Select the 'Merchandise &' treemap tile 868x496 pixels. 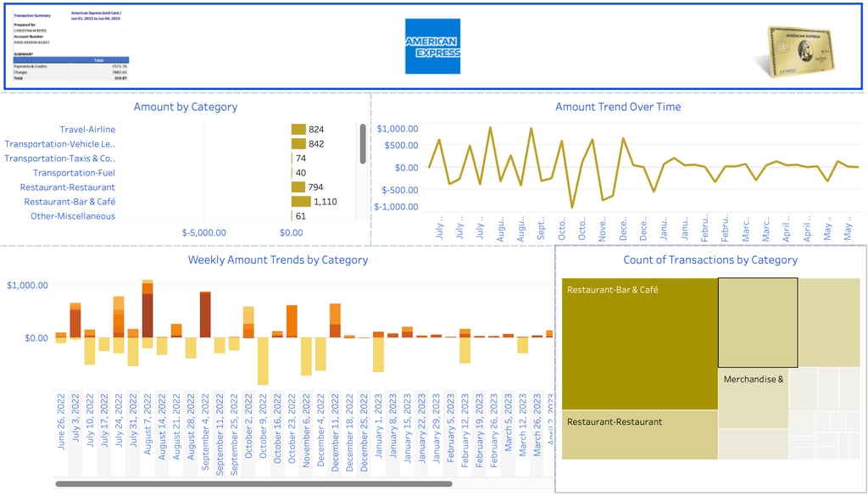pos(753,398)
